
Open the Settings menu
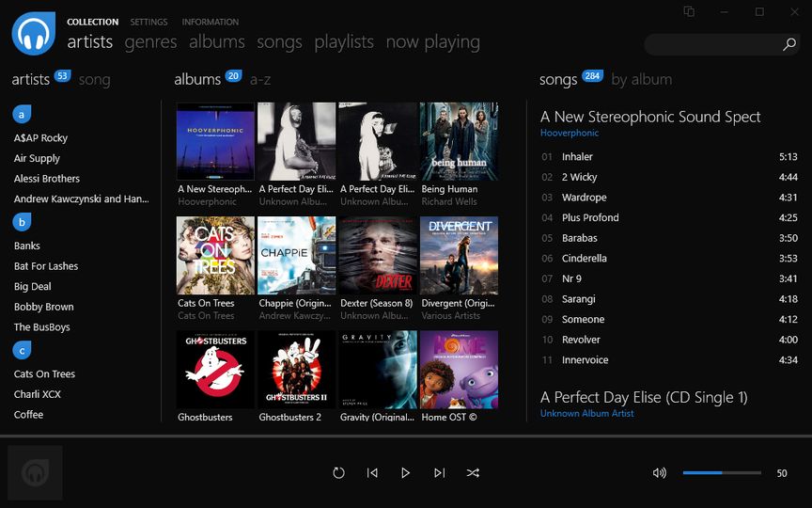click(148, 22)
